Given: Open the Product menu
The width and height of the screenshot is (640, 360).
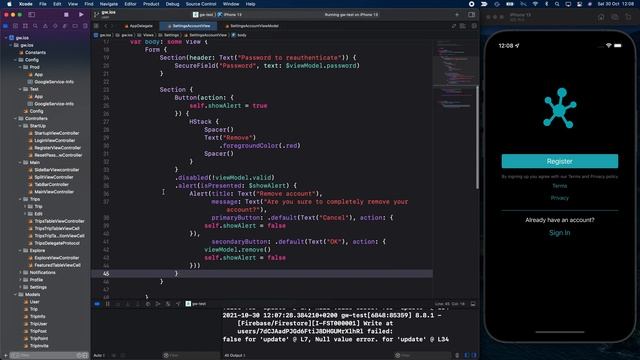Looking at the screenshot, I should [151, 4].
